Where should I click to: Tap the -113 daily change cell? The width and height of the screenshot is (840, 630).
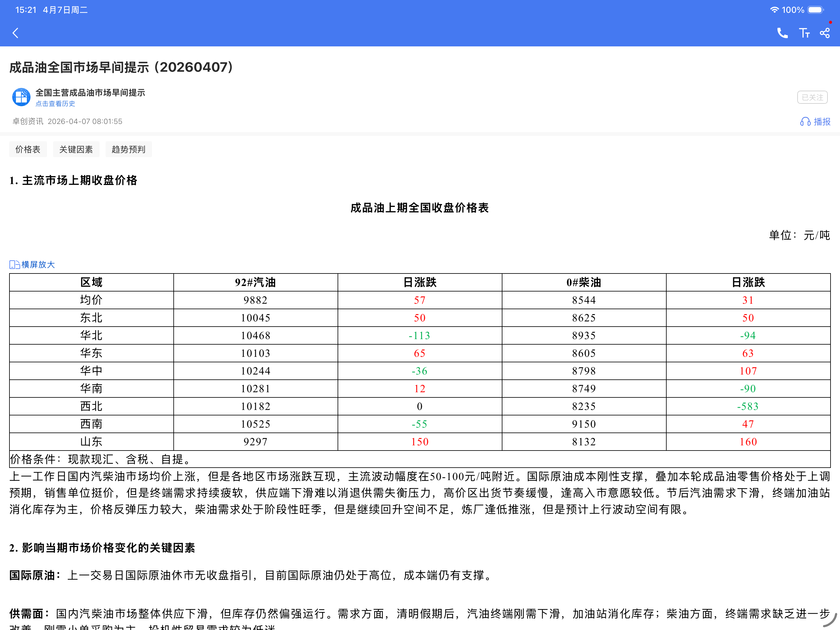pyautogui.click(x=420, y=335)
